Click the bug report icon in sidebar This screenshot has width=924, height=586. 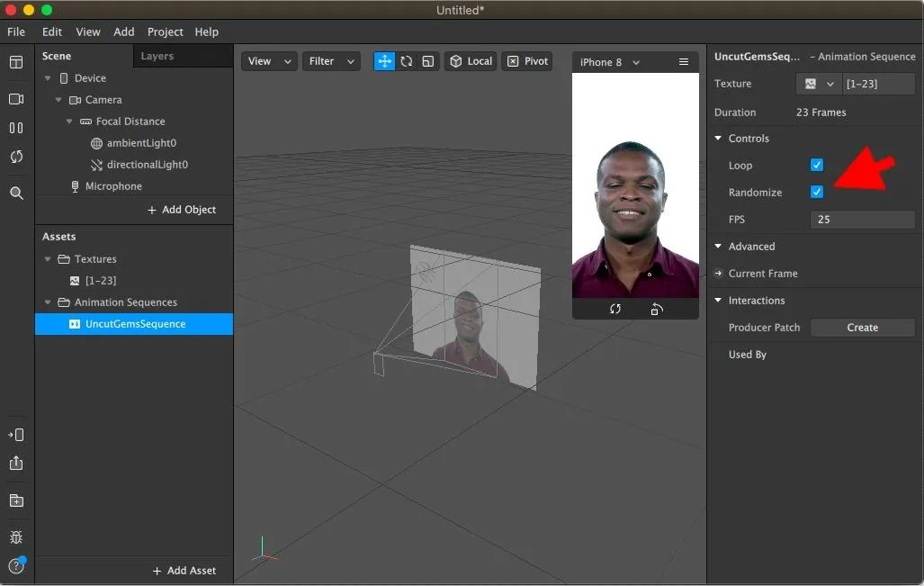click(x=16, y=537)
